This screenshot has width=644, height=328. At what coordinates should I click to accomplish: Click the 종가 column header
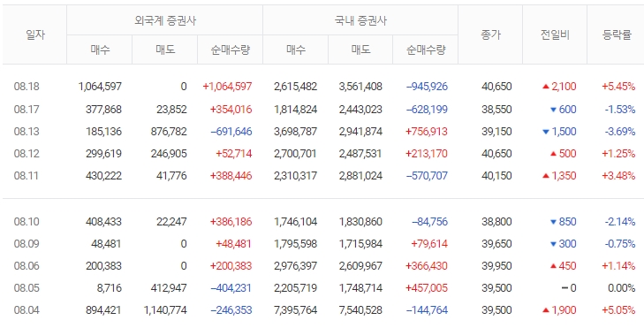click(490, 35)
